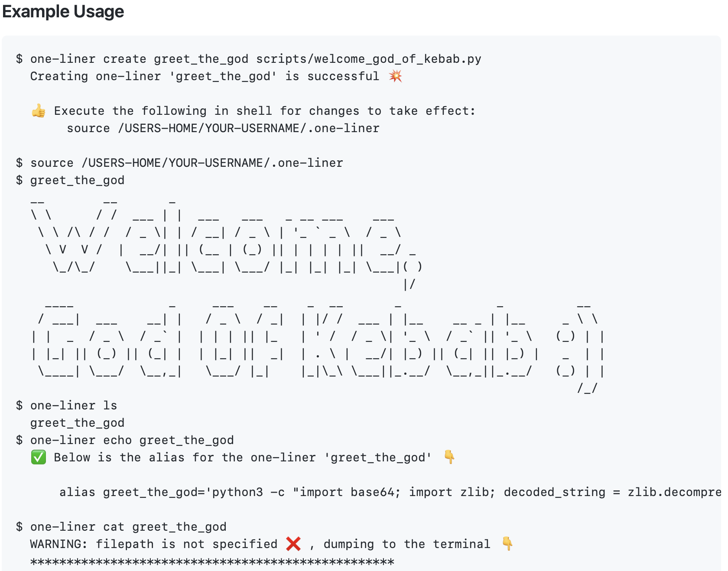728x571 pixels.
Task: Click the "Creating one-liner" success message text
Action: pyautogui.click(x=204, y=76)
